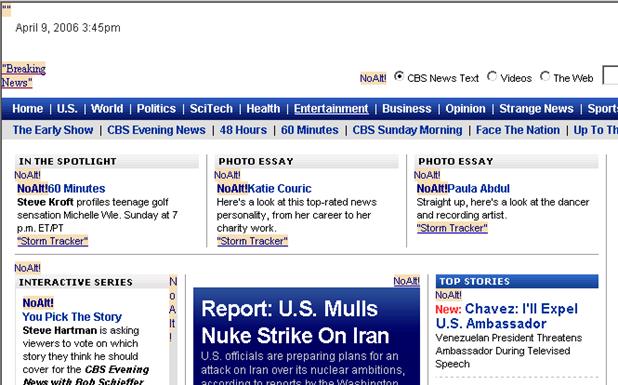Choose The Web radio button
Screen dimensions: 618x385
pyautogui.click(x=545, y=76)
